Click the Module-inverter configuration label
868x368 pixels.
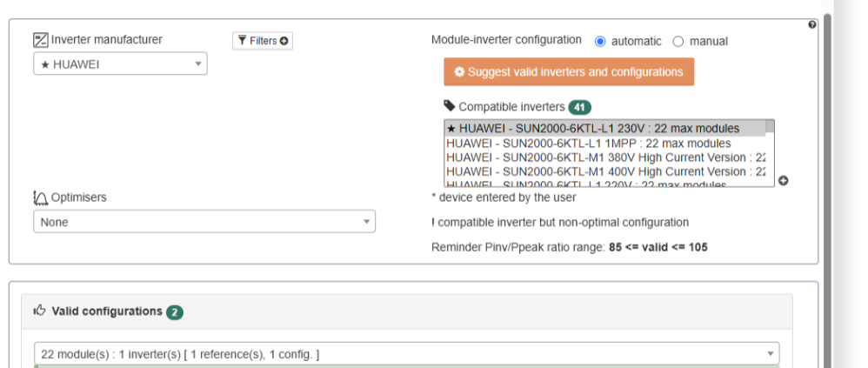click(x=506, y=40)
